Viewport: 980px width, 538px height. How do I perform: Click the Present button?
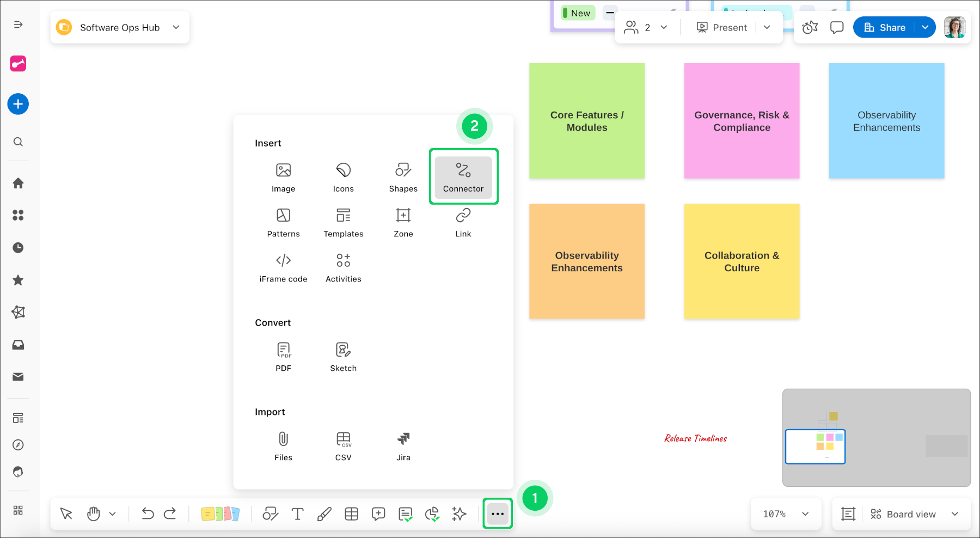click(x=722, y=27)
